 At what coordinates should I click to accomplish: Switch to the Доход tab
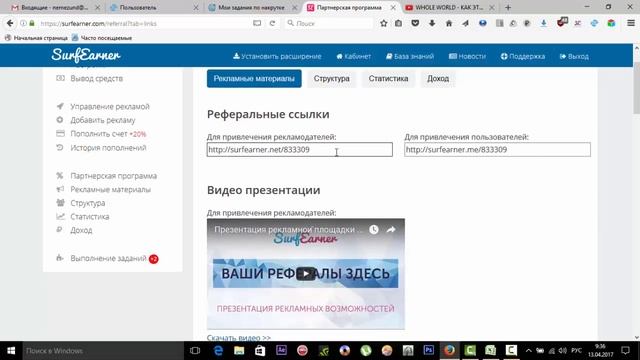(x=438, y=78)
